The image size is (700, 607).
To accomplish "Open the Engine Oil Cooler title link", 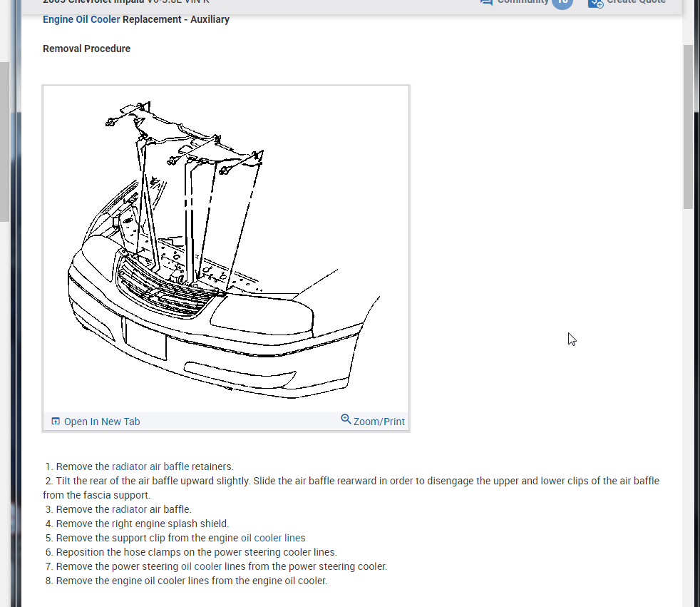I will point(81,19).
